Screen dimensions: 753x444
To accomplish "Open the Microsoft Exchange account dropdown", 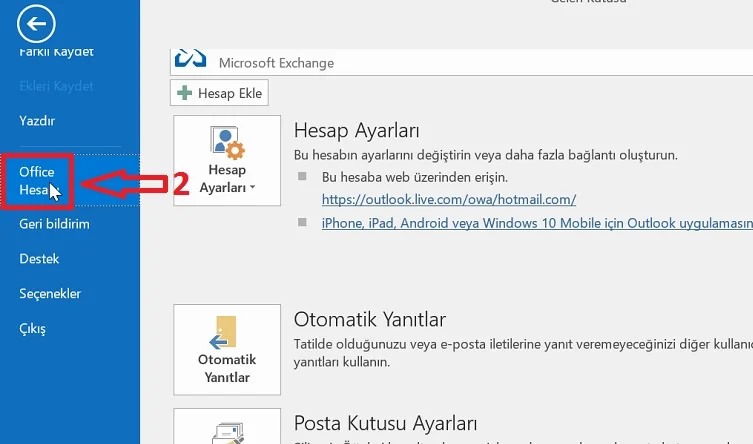I will (462, 62).
